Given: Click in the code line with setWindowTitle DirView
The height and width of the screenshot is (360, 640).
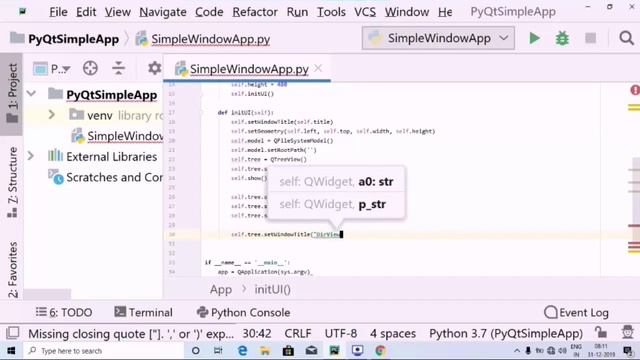Looking at the screenshot, I should [286, 234].
